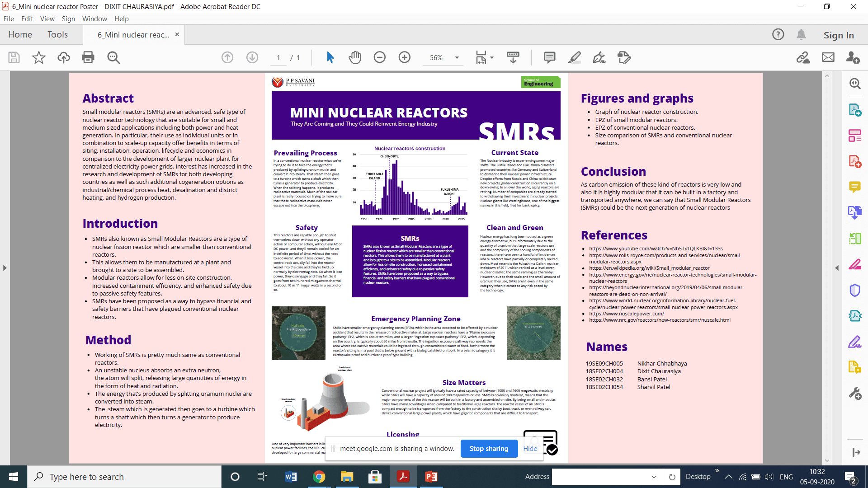Open the Action Center notifications

point(850,477)
